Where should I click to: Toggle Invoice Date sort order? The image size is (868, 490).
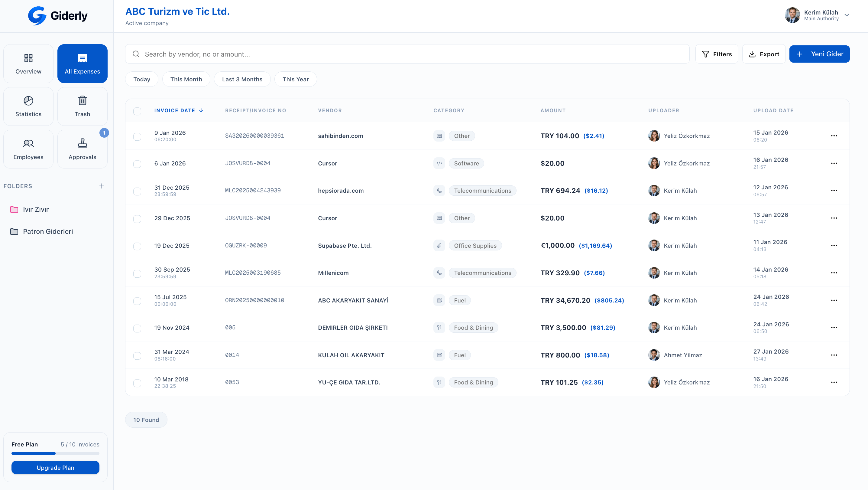click(179, 110)
